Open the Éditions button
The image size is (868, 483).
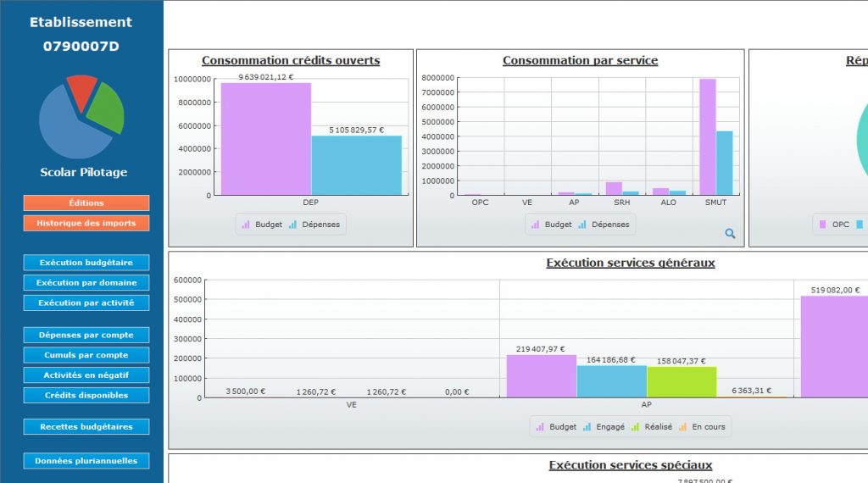(86, 203)
